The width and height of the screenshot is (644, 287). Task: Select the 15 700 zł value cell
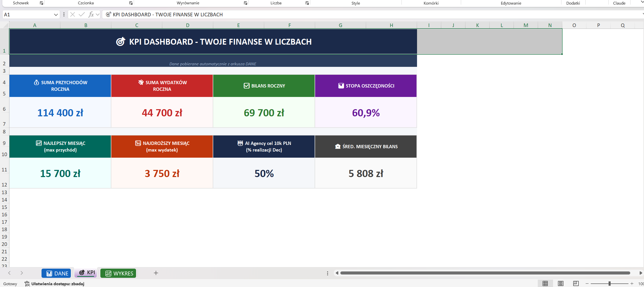[x=60, y=173]
